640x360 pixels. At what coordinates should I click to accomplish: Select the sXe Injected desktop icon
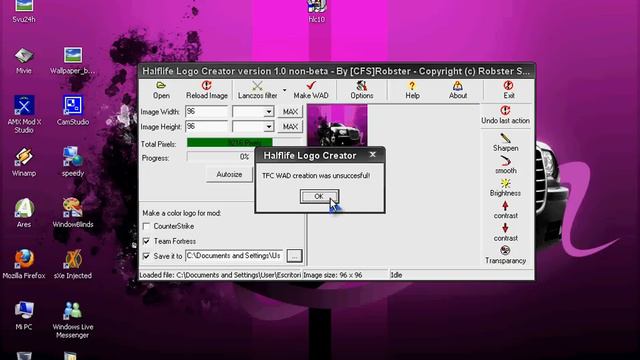click(73, 264)
